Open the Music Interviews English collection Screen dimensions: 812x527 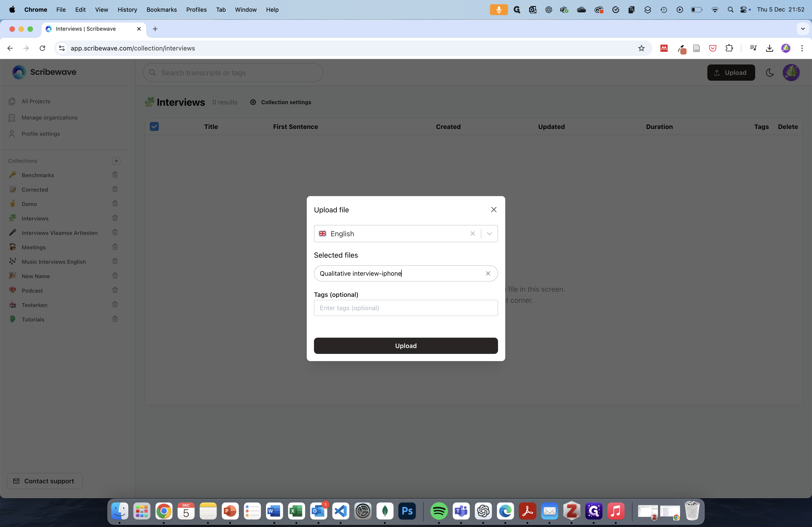[53, 262]
